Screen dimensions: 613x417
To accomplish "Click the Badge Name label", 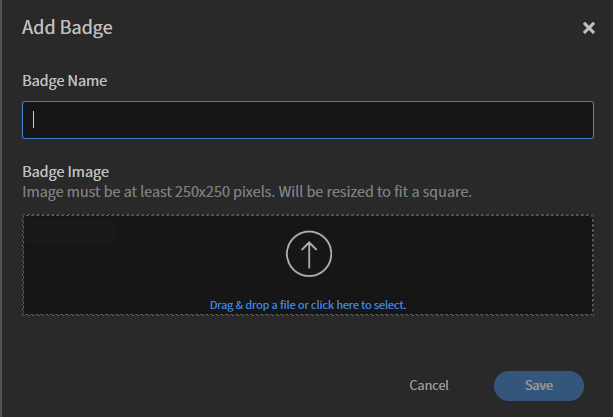I will click(65, 81).
